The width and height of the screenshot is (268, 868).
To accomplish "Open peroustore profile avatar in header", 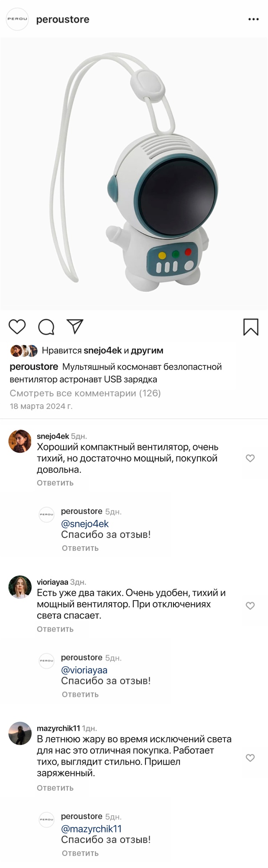I will 18,19.
